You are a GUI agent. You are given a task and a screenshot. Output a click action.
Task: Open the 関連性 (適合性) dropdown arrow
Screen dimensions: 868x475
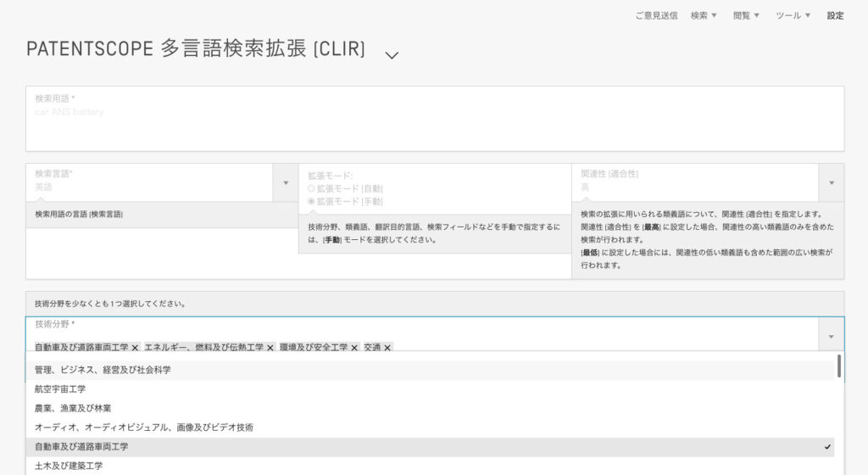[831, 182]
